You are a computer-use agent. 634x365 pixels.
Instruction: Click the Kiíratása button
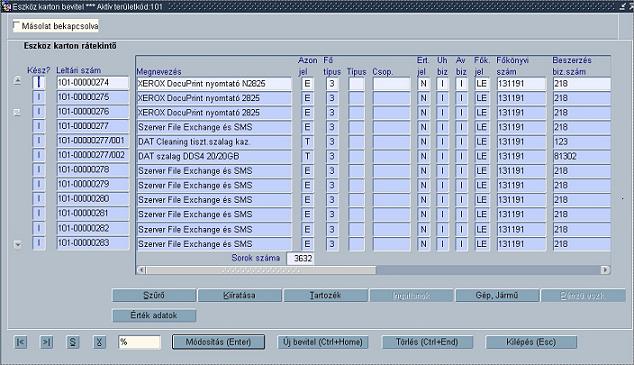239,295
